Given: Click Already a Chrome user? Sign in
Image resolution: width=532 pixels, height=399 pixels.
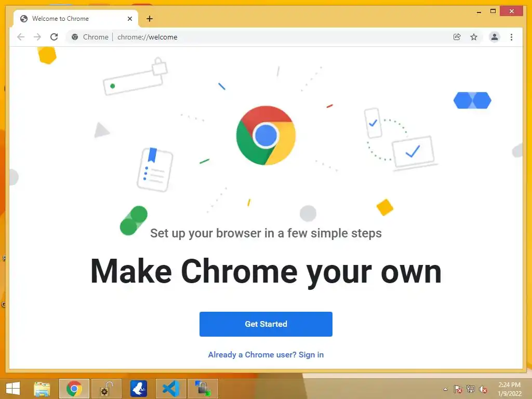Looking at the screenshot, I should click(265, 354).
